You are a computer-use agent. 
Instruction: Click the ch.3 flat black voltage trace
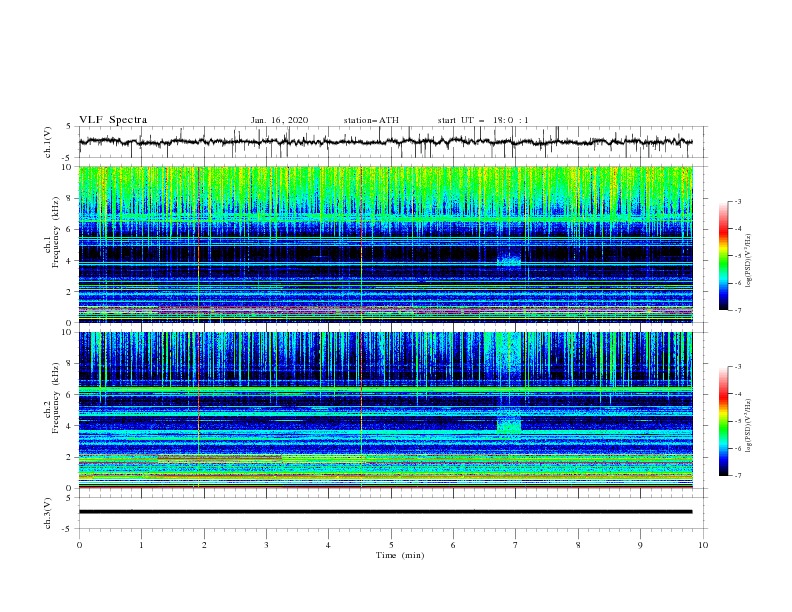(385, 512)
